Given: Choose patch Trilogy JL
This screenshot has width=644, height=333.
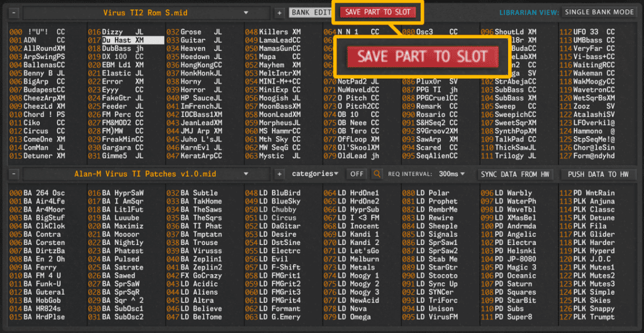Looking at the screenshot, I should (509, 156).
